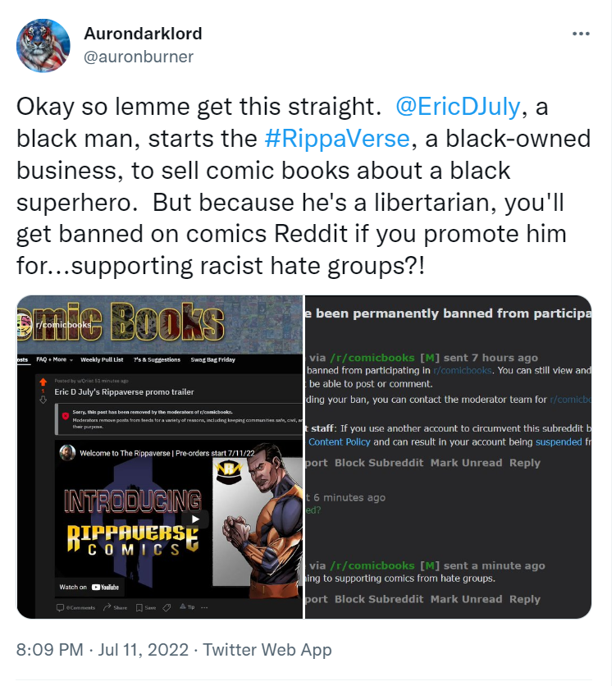Viewport: 616px width, 686px height.
Task: Open the tweet's three-dot more options menu
Action: point(581,34)
